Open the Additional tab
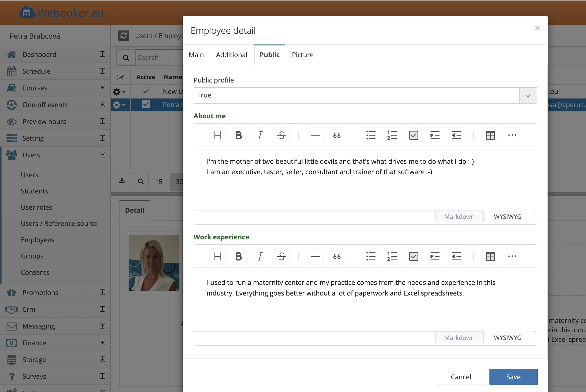The height and width of the screenshot is (392, 586). (231, 55)
